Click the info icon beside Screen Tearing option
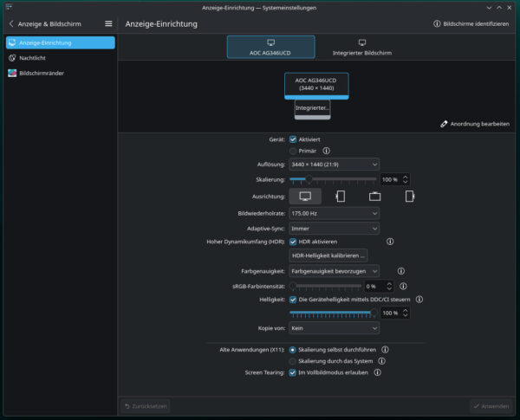This screenshot has height=420, width=520. click(x=380, y=372)
